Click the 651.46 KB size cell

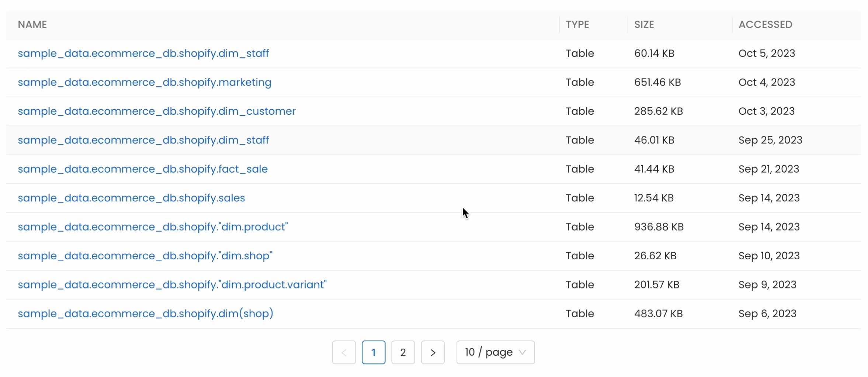(657, 82)
